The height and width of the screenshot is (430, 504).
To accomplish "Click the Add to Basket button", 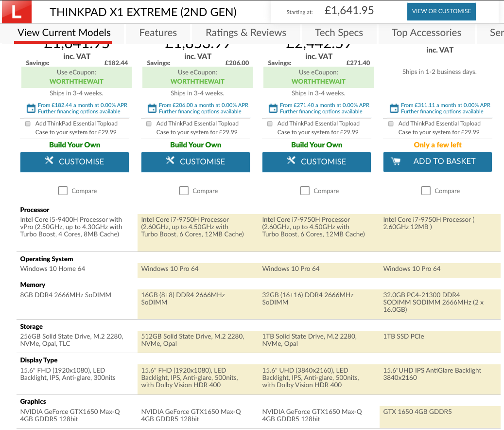I will pyautogui.click(x=437, y=162).
